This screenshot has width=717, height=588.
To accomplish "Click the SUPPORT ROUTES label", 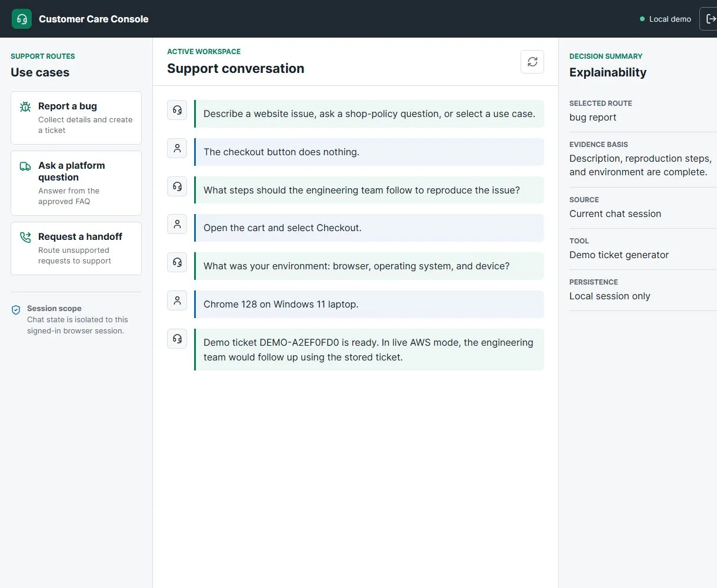I will click(43, 56).
